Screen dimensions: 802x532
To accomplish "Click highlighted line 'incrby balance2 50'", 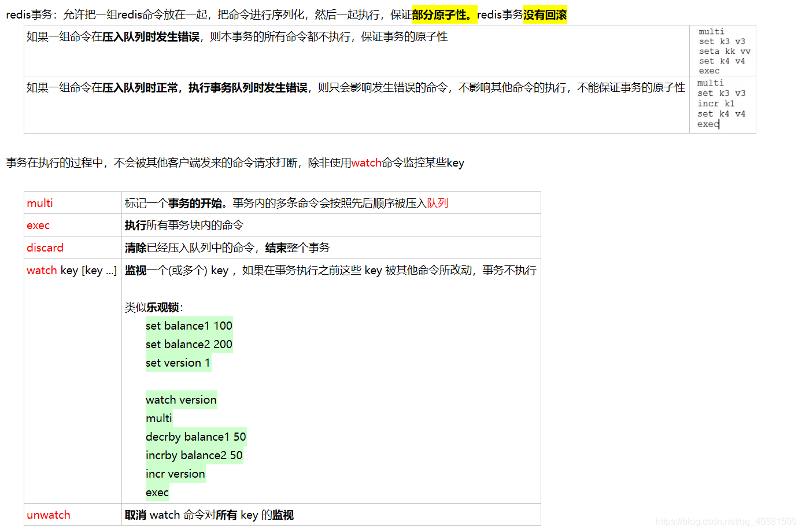I will 194,455.
